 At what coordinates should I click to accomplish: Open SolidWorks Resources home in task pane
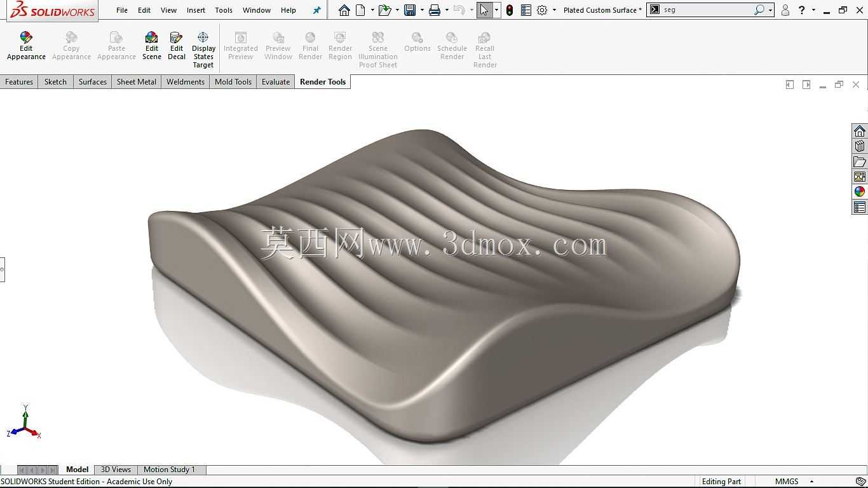point(860,131)
